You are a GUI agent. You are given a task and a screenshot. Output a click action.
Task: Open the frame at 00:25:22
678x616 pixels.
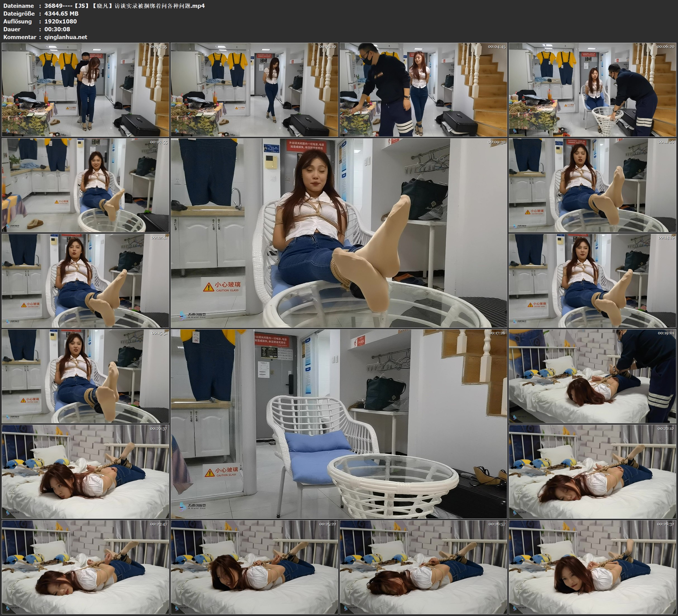pyautogui.click(x=254, y=567)
